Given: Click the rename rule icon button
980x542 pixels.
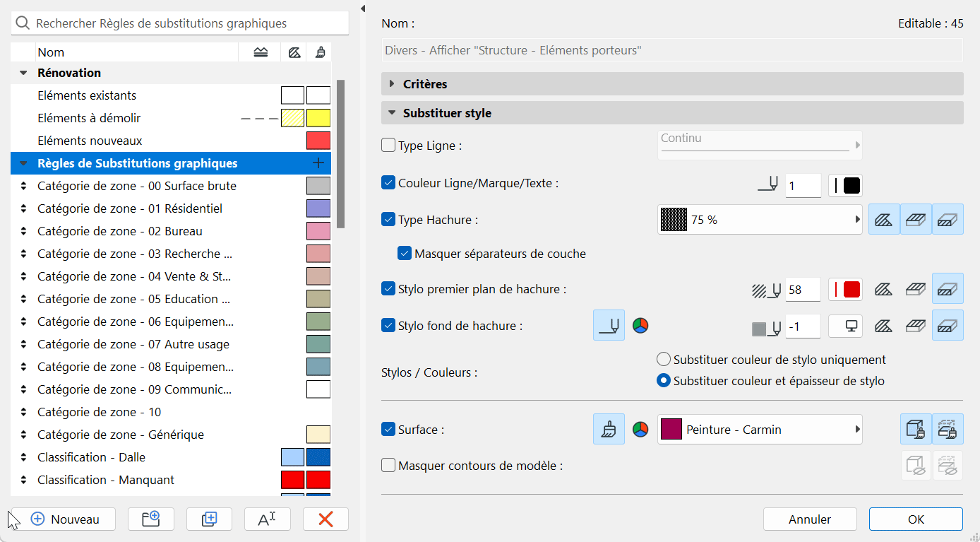Looking at the screenshot, I should (x=267, y=519).
